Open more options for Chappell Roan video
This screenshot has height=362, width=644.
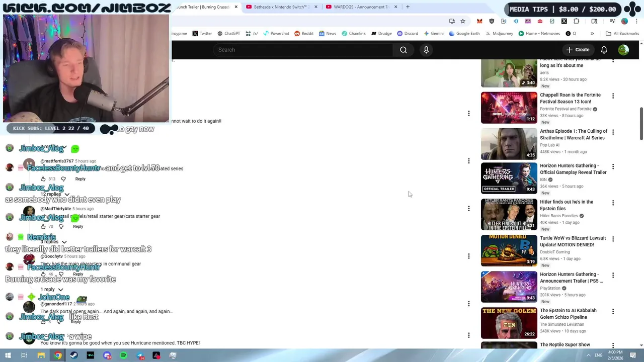pyautogui.click(x=613, y=96)
